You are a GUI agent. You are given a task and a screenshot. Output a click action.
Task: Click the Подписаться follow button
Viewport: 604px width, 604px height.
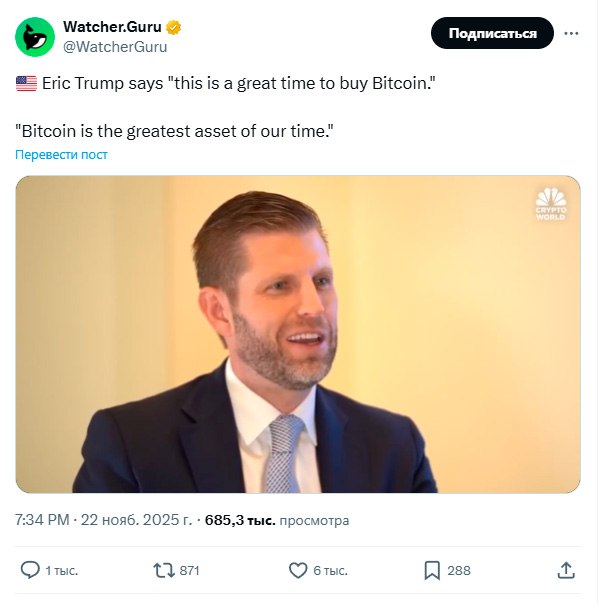[492, 33]
